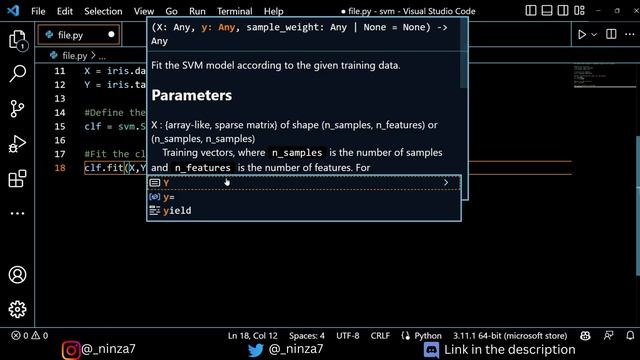Click the minimap code overview

pyautogui.click(x=604, y=76)
